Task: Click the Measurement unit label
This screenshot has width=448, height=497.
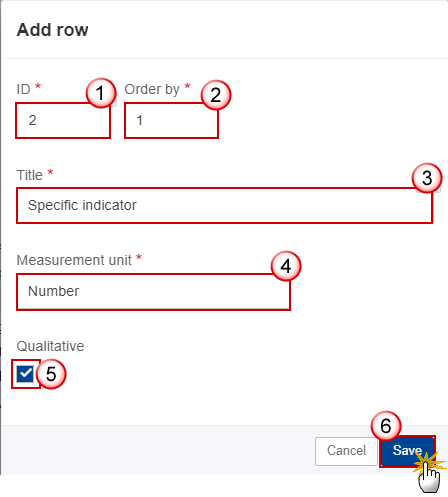Action: (74, 260)
